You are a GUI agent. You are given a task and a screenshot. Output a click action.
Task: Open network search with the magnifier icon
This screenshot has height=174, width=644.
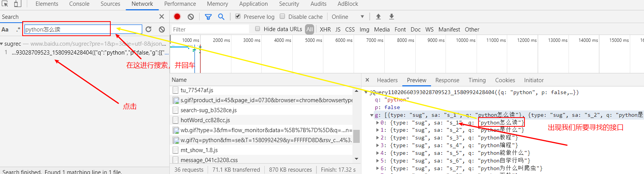click(x=221, y=17)
